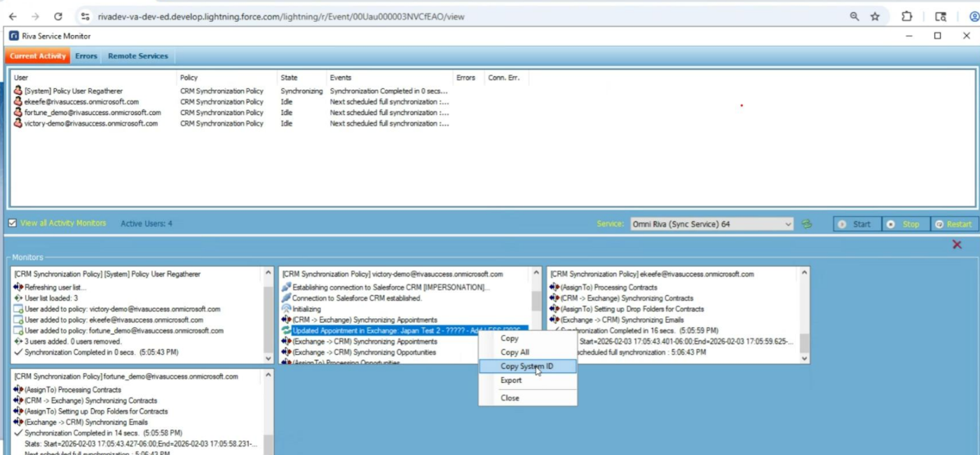Click the sync icon beside 'Refreshing user list...'
980x455 pixels.
coord(18,287)
